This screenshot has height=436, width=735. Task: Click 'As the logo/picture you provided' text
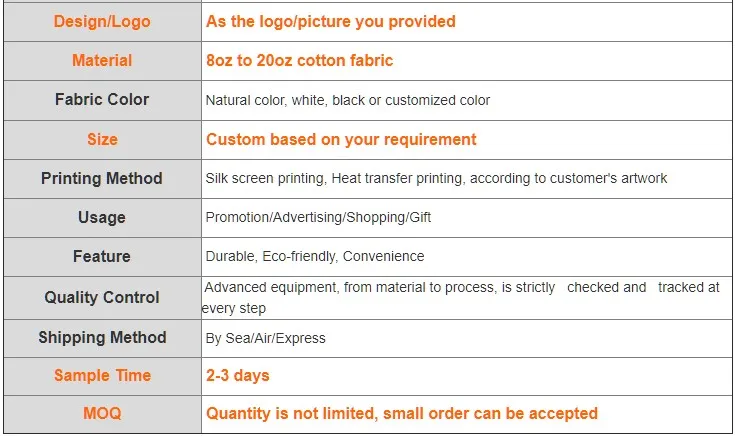[331, 21]
